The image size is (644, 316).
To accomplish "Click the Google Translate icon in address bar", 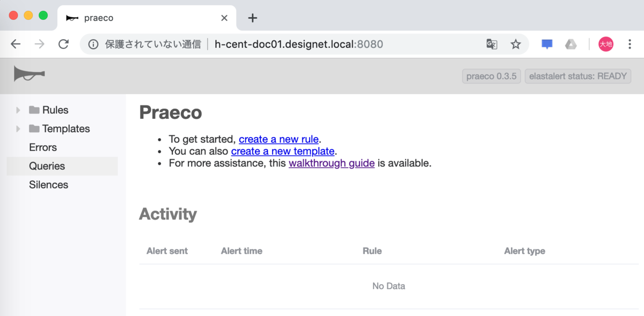I will 492,44.
